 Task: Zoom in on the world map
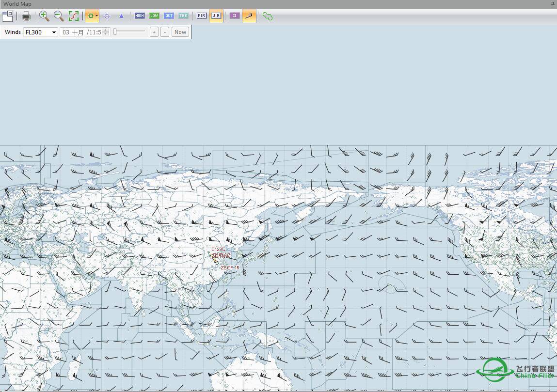coord(44,16)
